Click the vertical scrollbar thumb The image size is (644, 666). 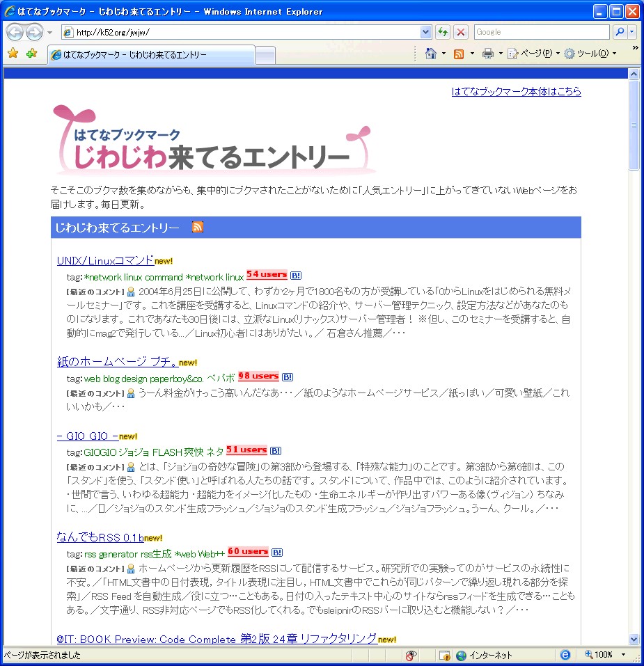(634, 125)
